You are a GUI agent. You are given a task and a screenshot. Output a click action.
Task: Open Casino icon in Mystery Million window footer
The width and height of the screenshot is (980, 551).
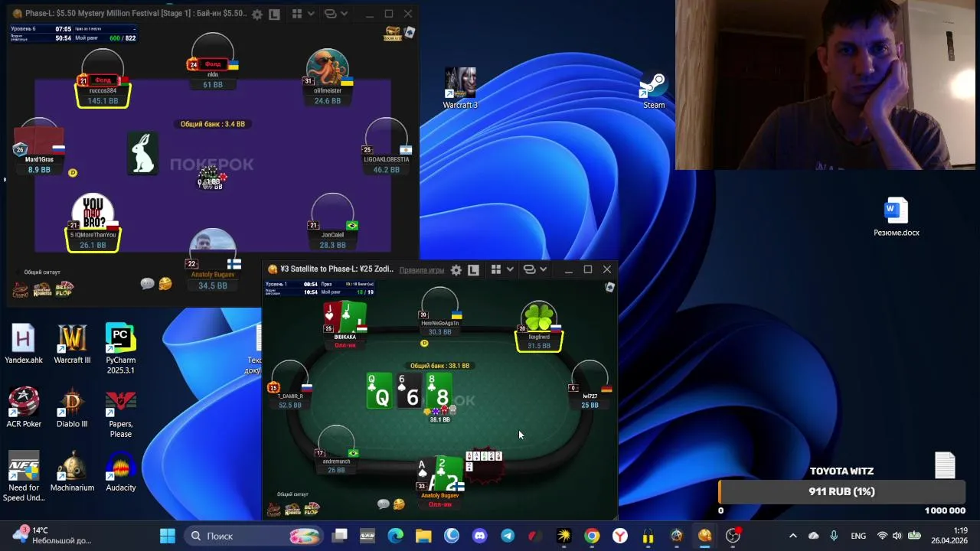pyautogui.click(x=21, y=290)
